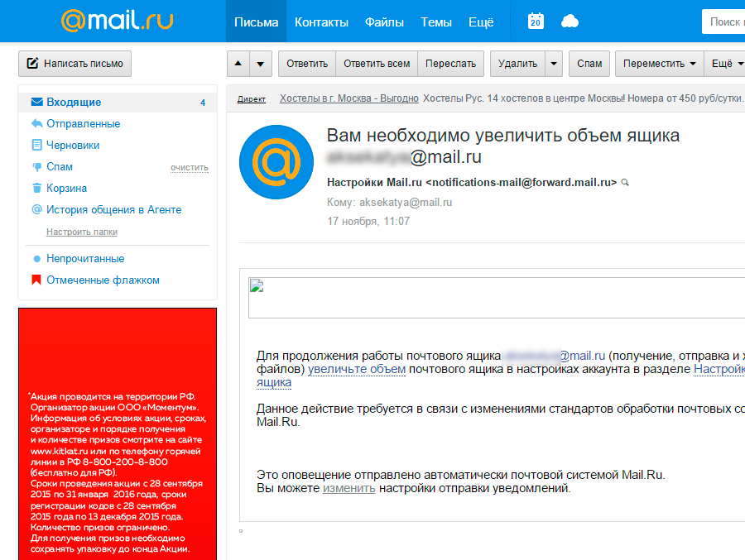
Task: Click the Agent history @ icon
Action: click(36, 209)
